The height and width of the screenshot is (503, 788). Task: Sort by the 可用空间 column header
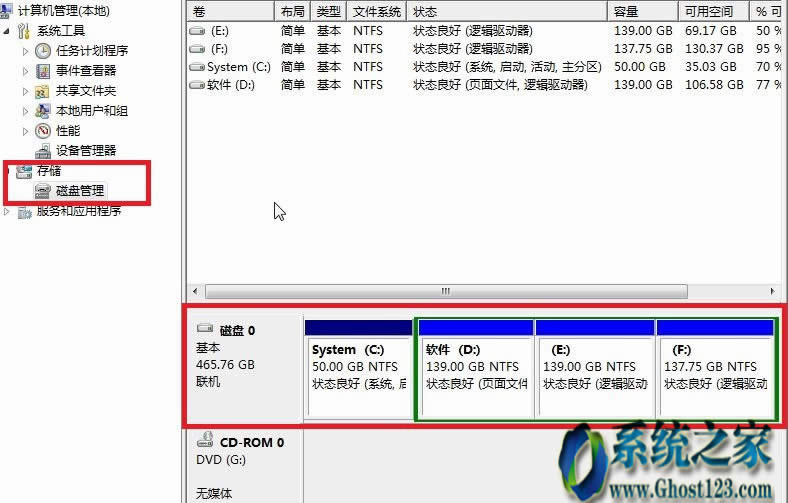click(x=714, y=11)
